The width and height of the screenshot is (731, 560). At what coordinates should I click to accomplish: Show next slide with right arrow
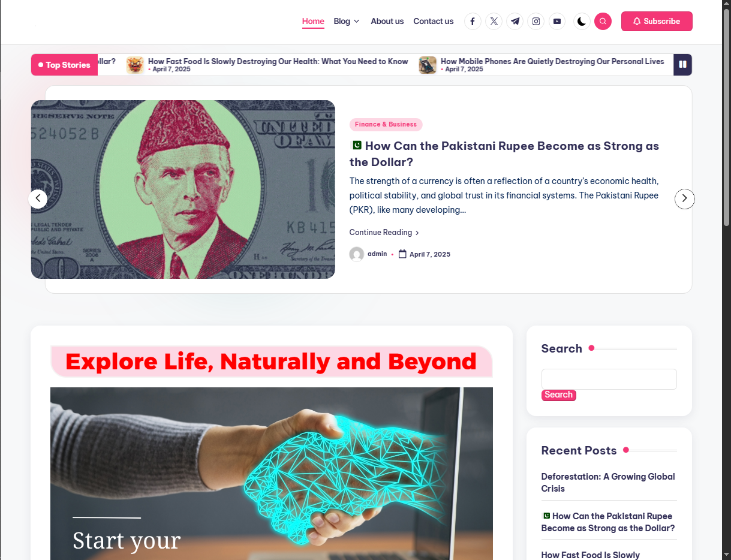684,199
